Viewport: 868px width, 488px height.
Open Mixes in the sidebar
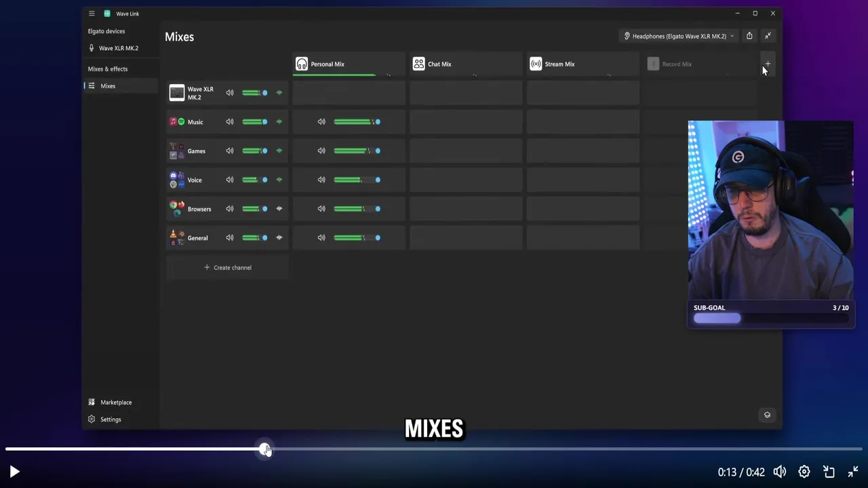click(x=121, y=86)
